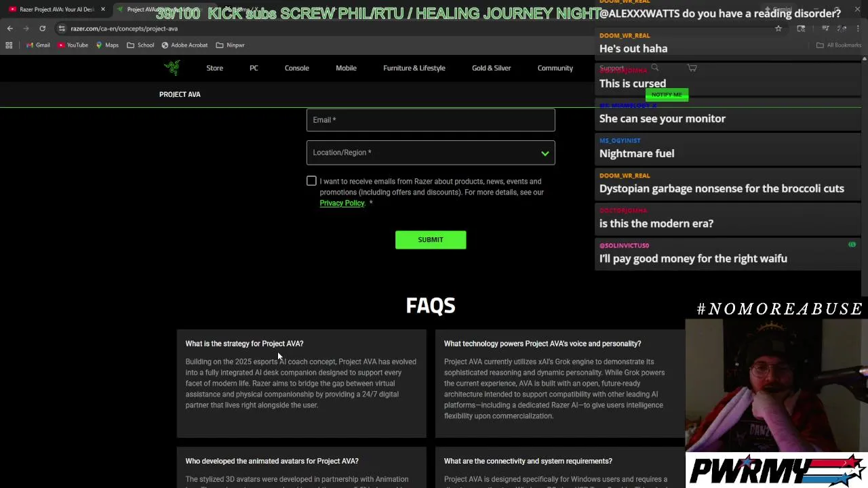This screenshot has width=868, height=488.
Task: Open the Ninpwr bookmarks folder
Action: (230, 45)
